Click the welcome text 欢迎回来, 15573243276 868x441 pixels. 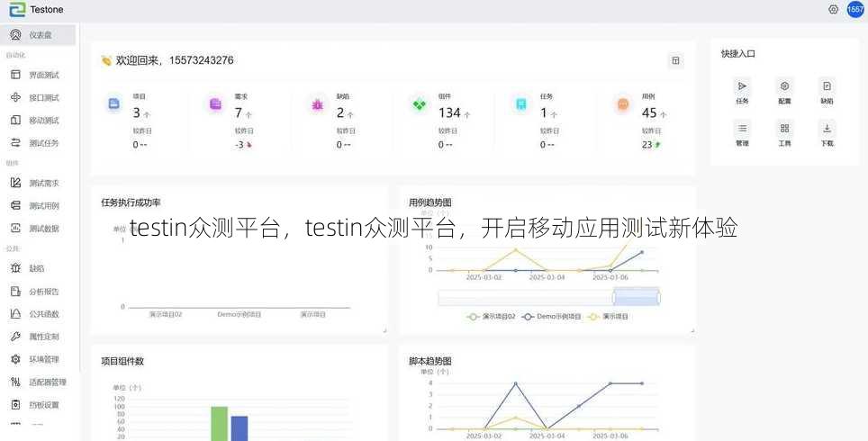(x=175, y=60)
